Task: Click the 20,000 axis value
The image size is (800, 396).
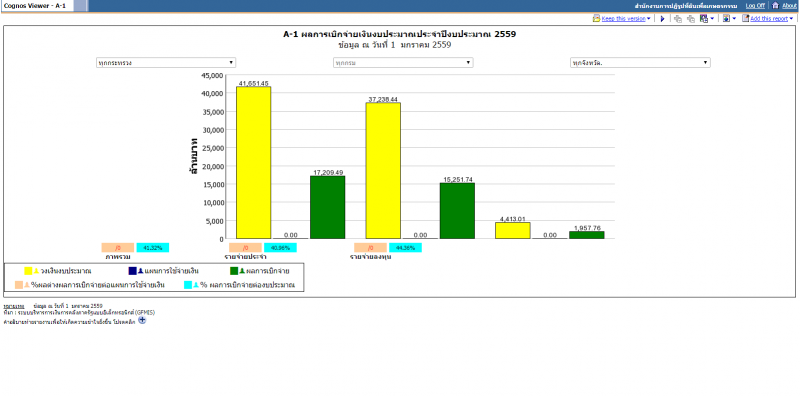Action: click(x=213, y=166)
